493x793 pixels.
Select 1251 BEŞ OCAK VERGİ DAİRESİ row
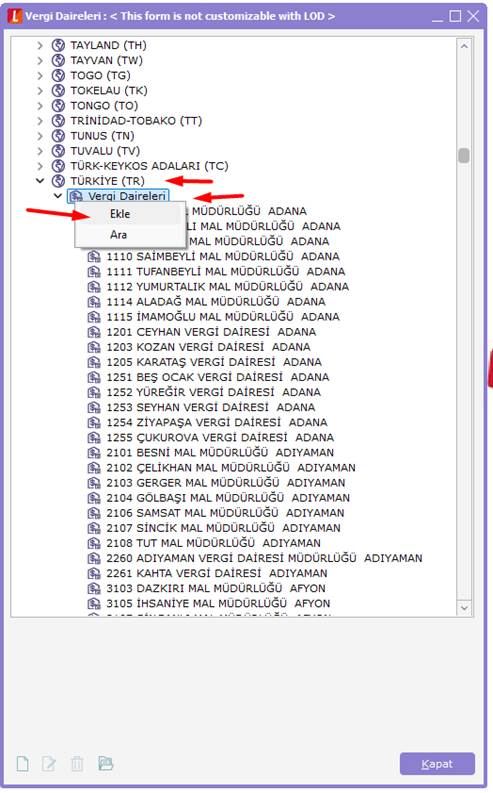[217, 377]
